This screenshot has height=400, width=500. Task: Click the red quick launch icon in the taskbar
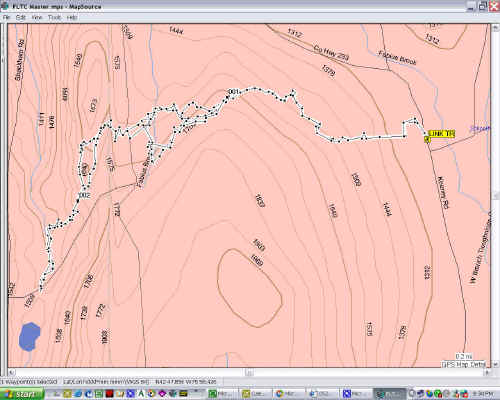click(x=110, y=394)
